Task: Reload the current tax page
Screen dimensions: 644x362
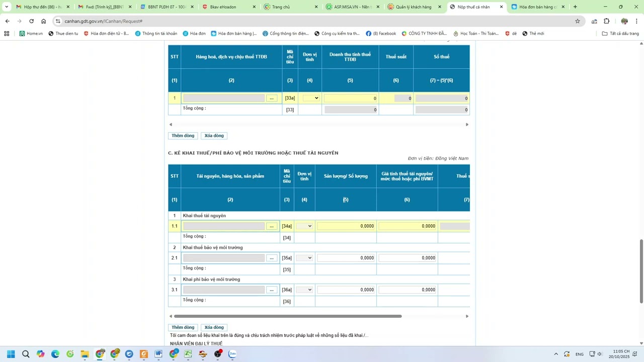Action: click(31, 21)
